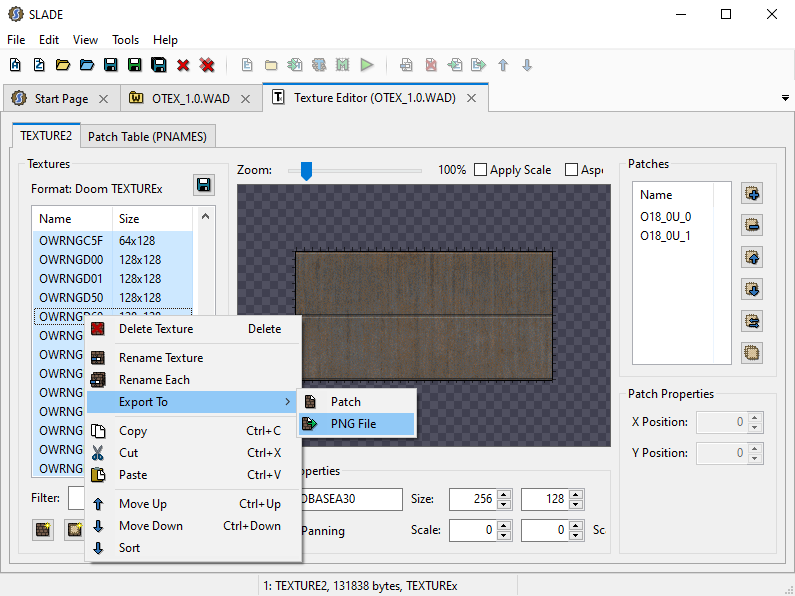Open the tab list dropdown arrow
The height and width of the screenshot is (596, 795).
(x=784, y=98)
